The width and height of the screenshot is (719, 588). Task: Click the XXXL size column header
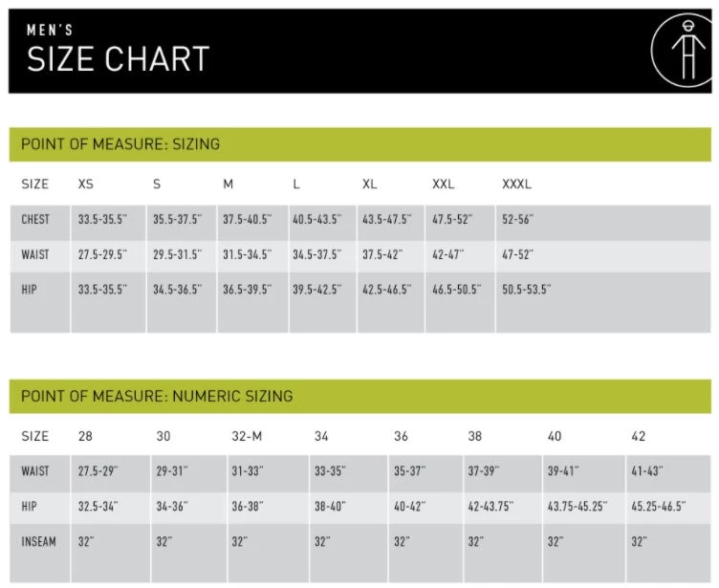[516, 184]
